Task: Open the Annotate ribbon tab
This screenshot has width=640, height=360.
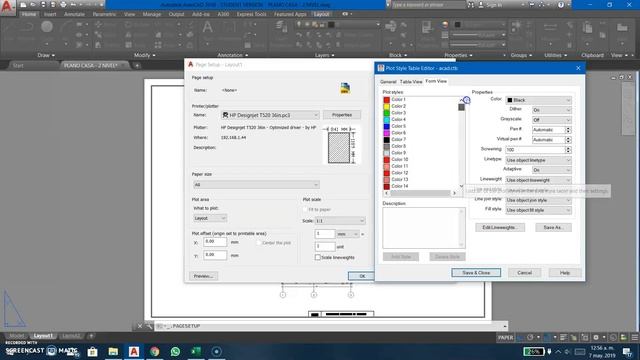Action: point(74,14)
